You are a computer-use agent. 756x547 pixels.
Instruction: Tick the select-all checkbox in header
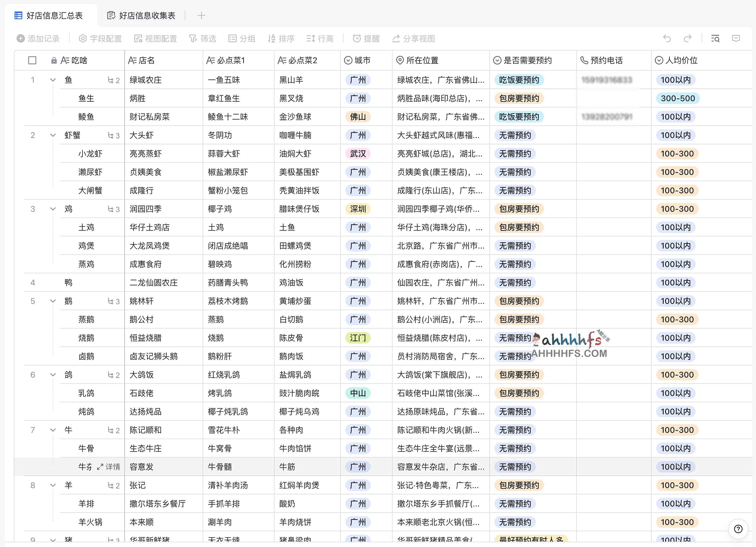(32, 60)
